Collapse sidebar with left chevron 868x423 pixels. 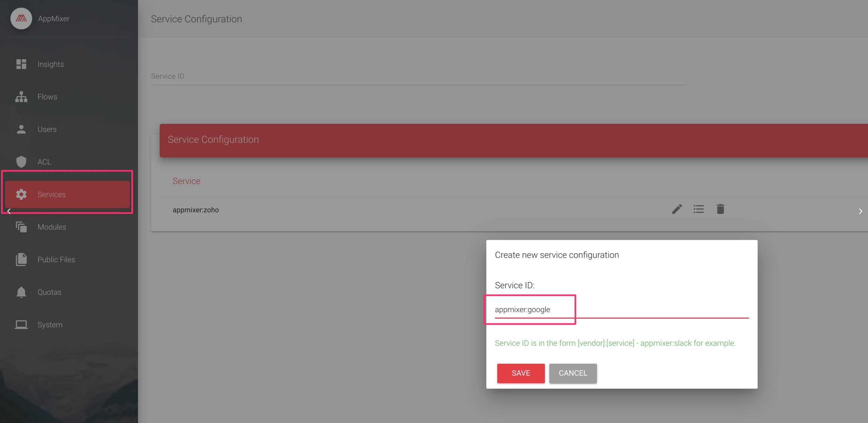point(9,211)
